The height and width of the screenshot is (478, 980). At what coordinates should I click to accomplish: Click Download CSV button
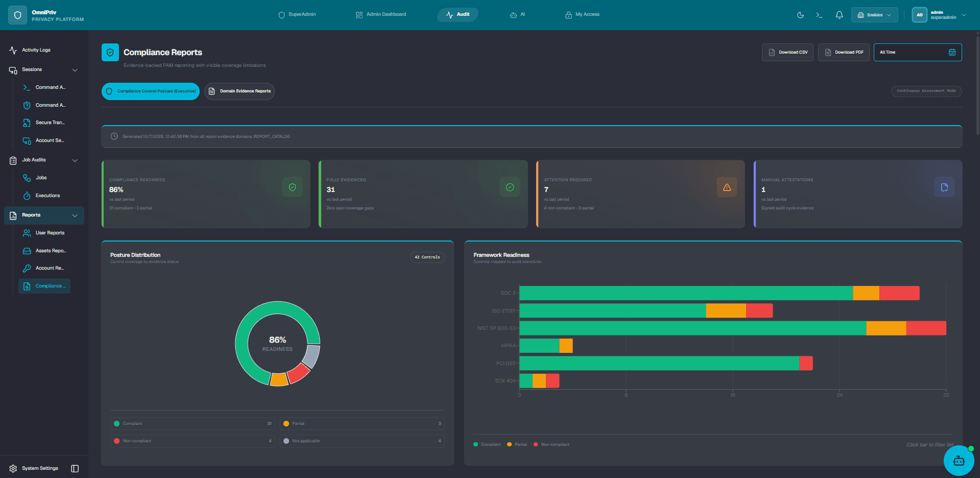[787, 52]
